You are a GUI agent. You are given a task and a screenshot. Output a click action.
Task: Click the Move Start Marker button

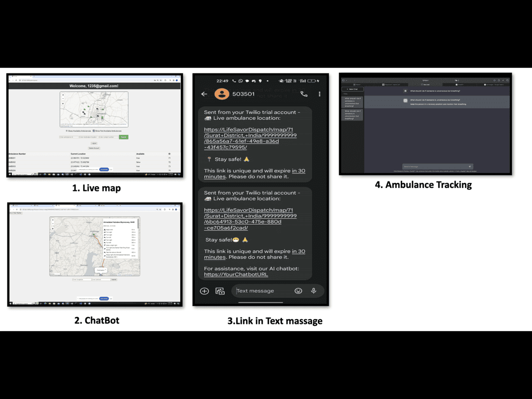[16, 213]
